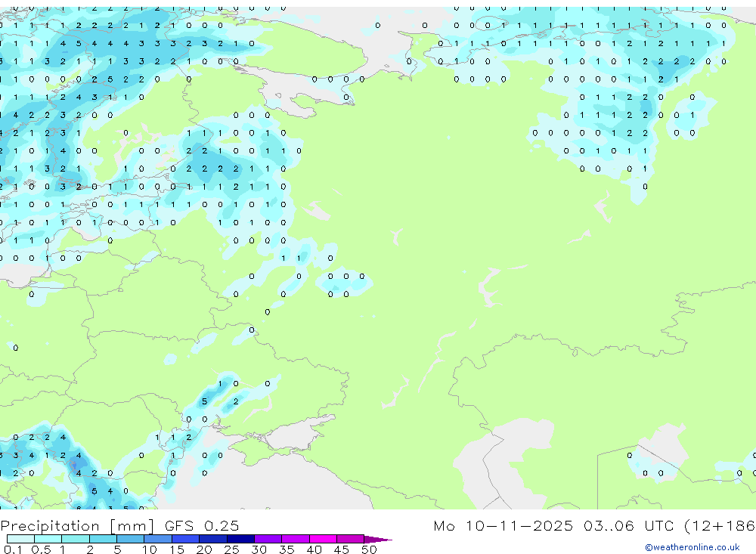Select the 0.5–1 mm legend color swatch
The image size is (756, 554).
pyautogui.click(x=48, y=539)
